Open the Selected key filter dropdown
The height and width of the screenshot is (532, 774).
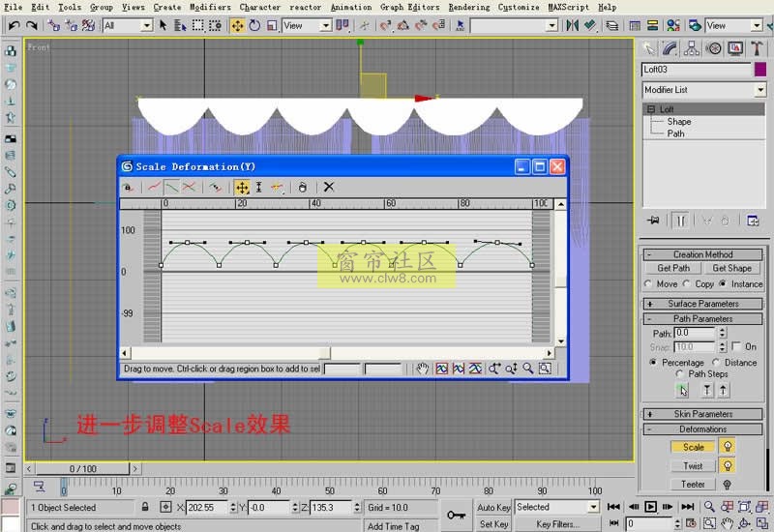(593, 506)
